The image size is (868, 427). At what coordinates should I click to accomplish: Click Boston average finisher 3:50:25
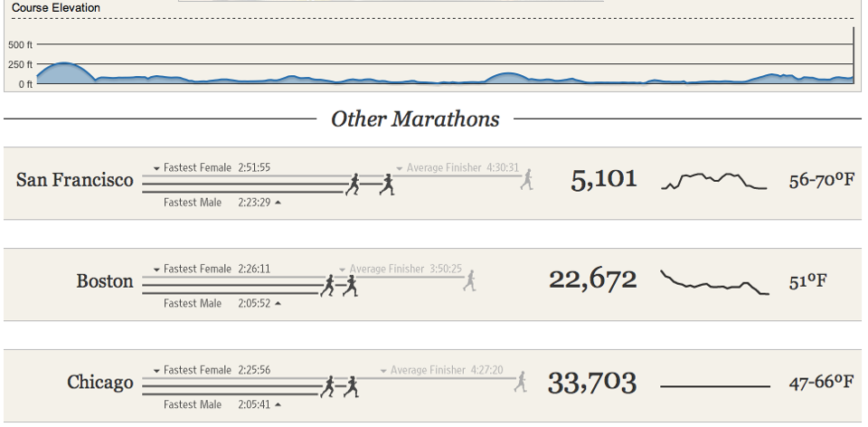click(x=446, y=269)
